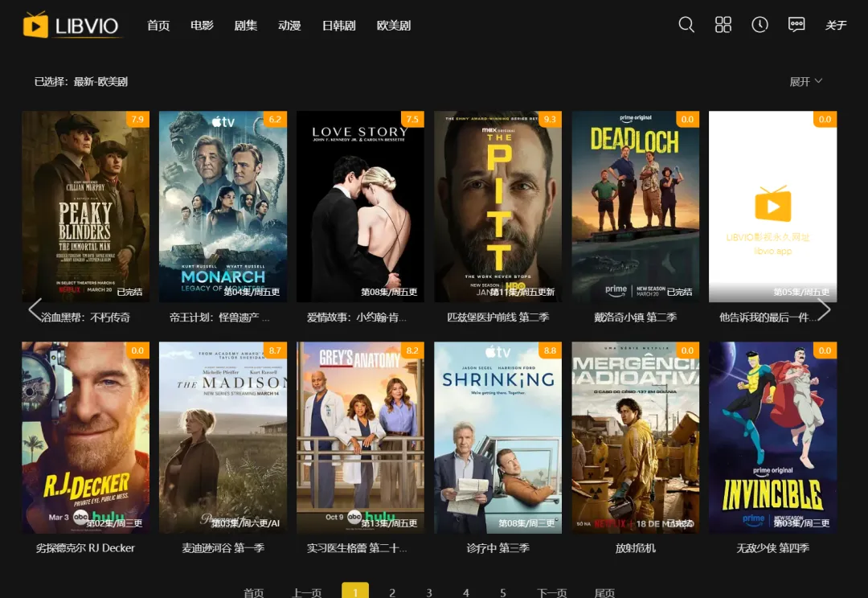Click title 匹兹堡医护前线 第二季
Image resolution: width=868 pixels, height=598 pixels.
point(498,317)
